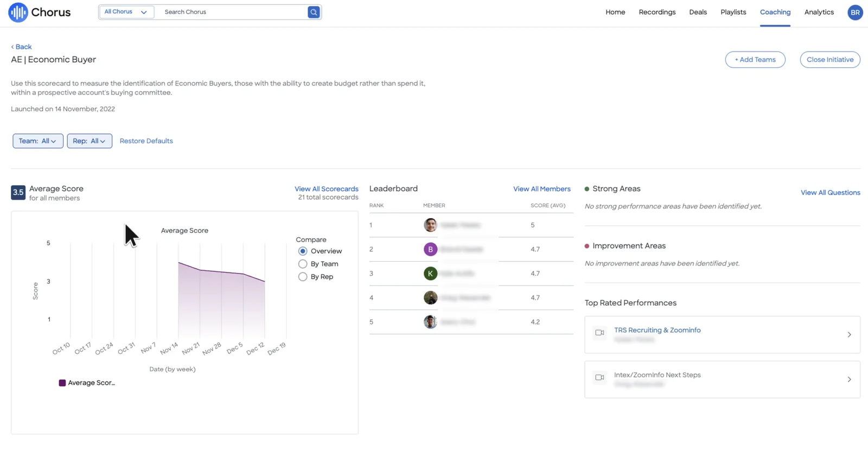Image resolution: width=868 pixels, height=450 pixels.
Task: Open View All Scorecards link
Action: 327,189
